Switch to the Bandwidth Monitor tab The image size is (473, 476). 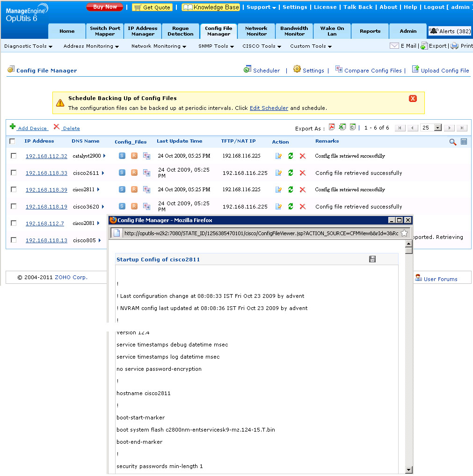(294, 31)
